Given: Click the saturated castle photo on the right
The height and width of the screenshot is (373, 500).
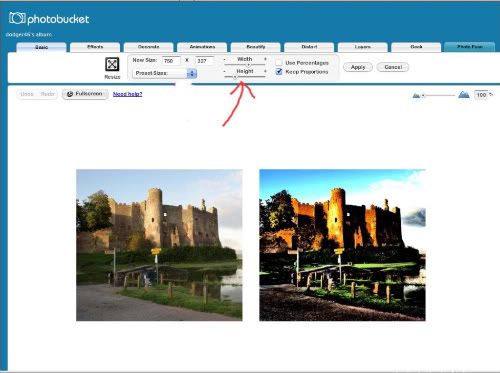Looking at the screenshot, I should tap(342, 245).
